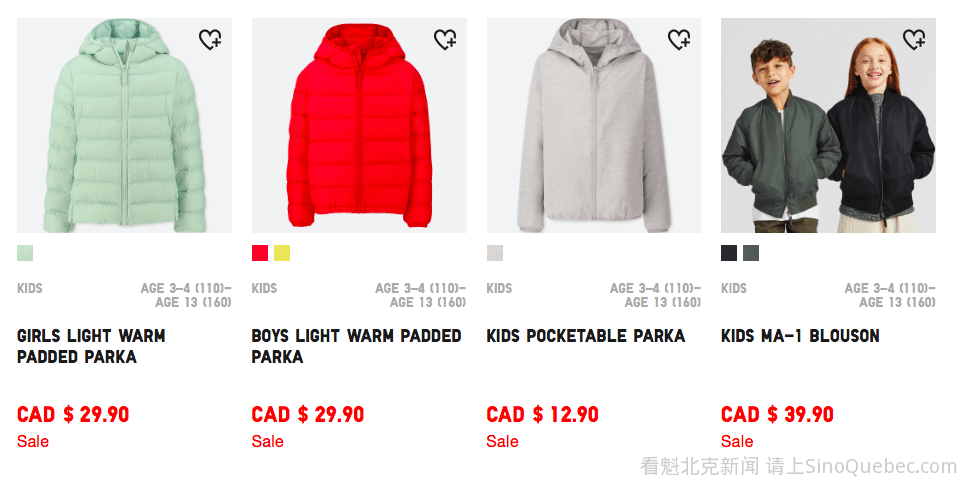Viewport: 961px width, 482px height.
Task: Choose the red color swatch
Action: click(260, 253)
